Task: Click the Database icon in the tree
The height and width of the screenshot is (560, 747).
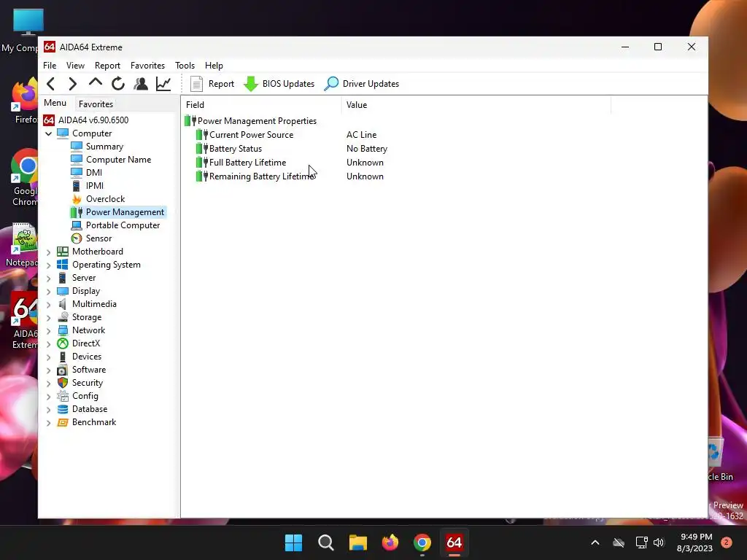Action: (x=63, y=409)
